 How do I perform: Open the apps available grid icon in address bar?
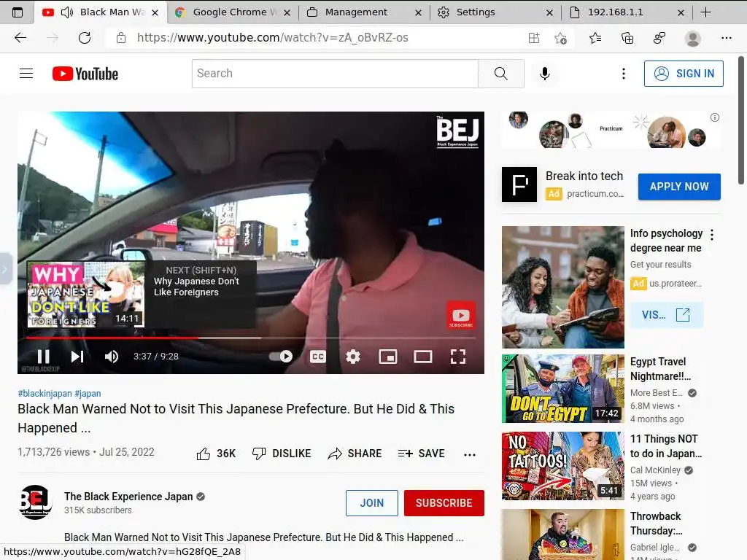point(534,38)
